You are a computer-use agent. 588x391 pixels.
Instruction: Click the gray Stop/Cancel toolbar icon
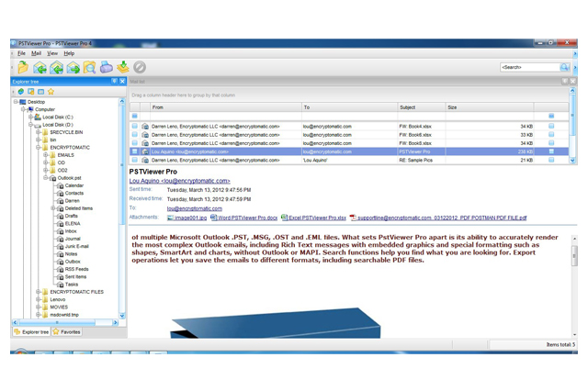tap(140, 67)
